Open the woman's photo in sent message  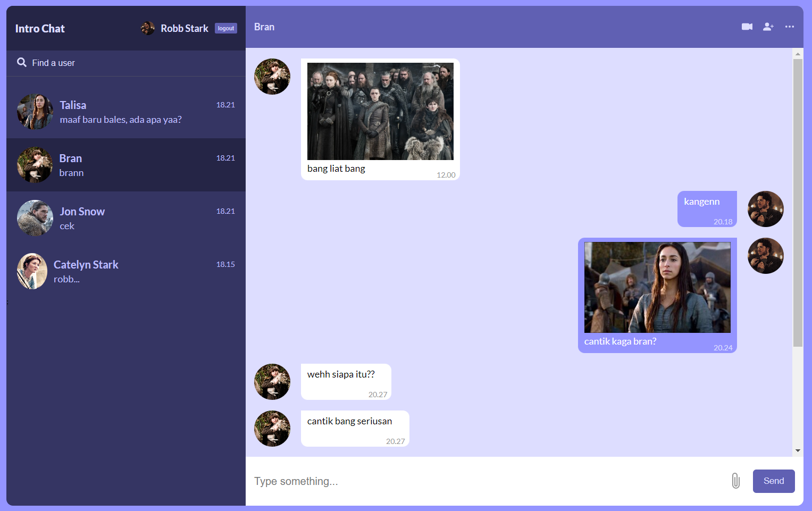tap(657, 287)
